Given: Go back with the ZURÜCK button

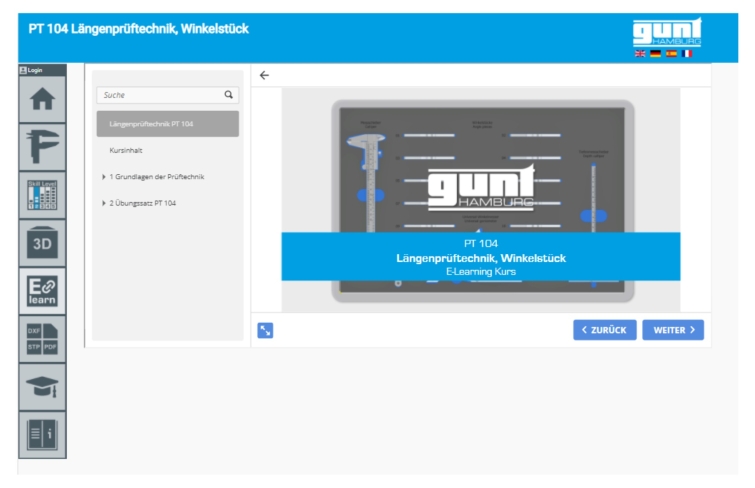Looking at the screenshot, I should [605, 330].
